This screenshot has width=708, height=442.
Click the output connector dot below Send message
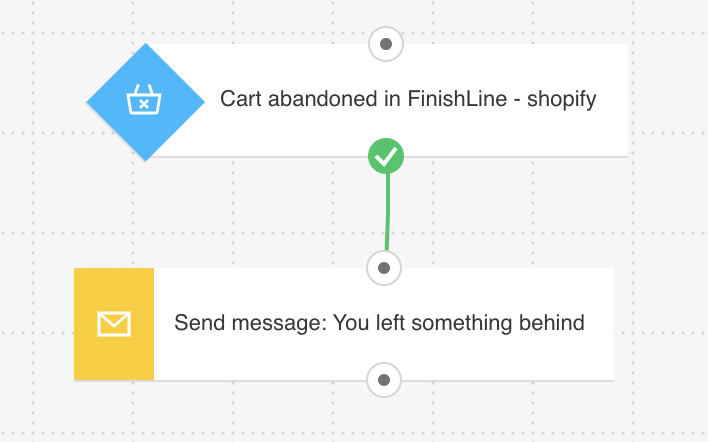pyautogui.click(x=385, y=380)
